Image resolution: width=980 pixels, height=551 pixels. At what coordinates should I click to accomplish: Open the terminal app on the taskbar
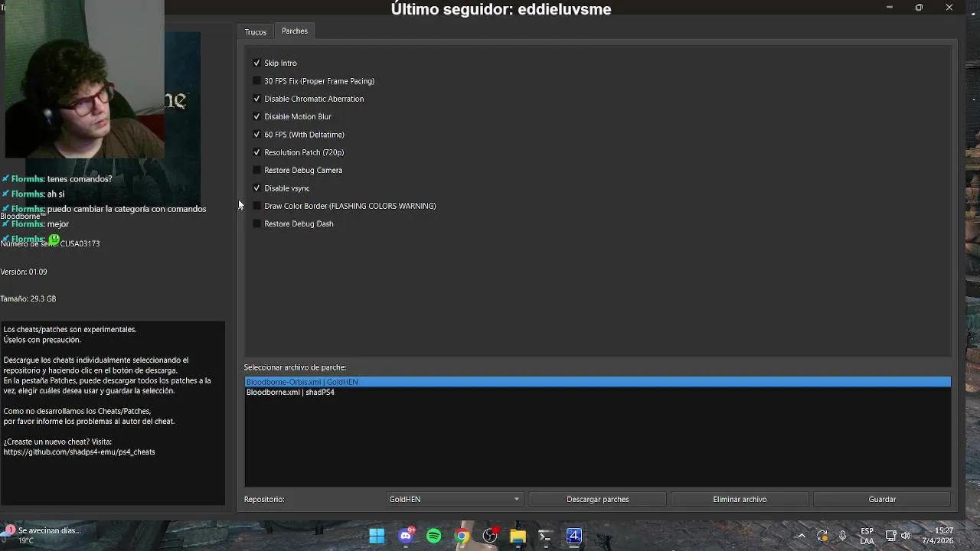[545, 536]
